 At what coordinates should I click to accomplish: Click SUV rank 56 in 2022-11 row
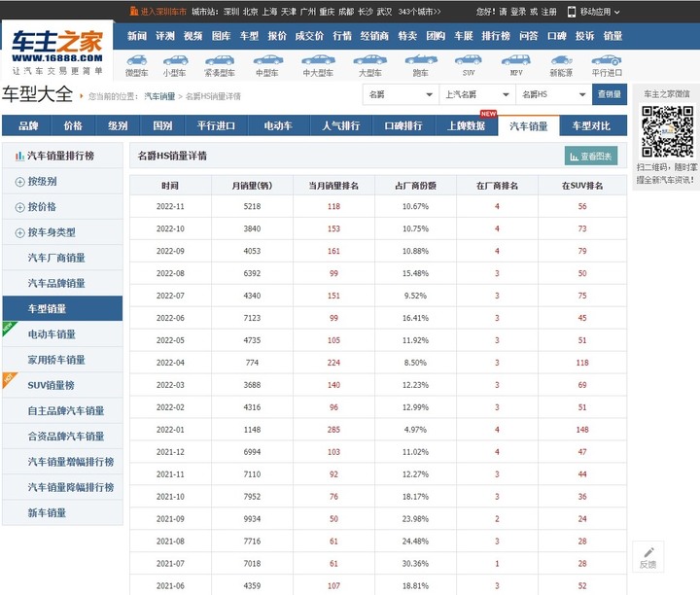(582, 206)
